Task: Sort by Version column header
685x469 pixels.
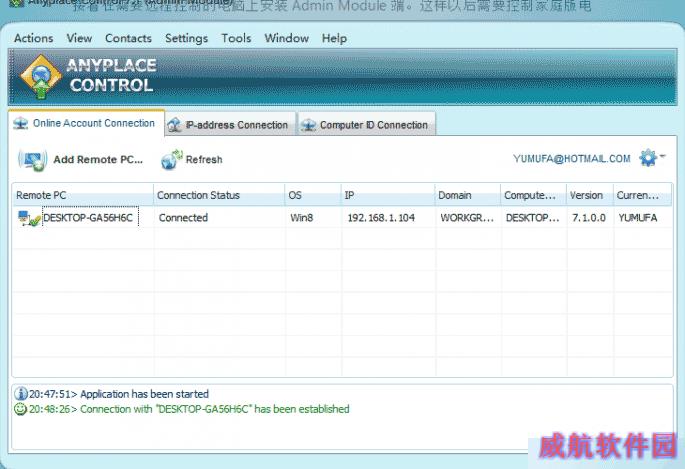Action: pyautogui.click(x=590, y=195)
